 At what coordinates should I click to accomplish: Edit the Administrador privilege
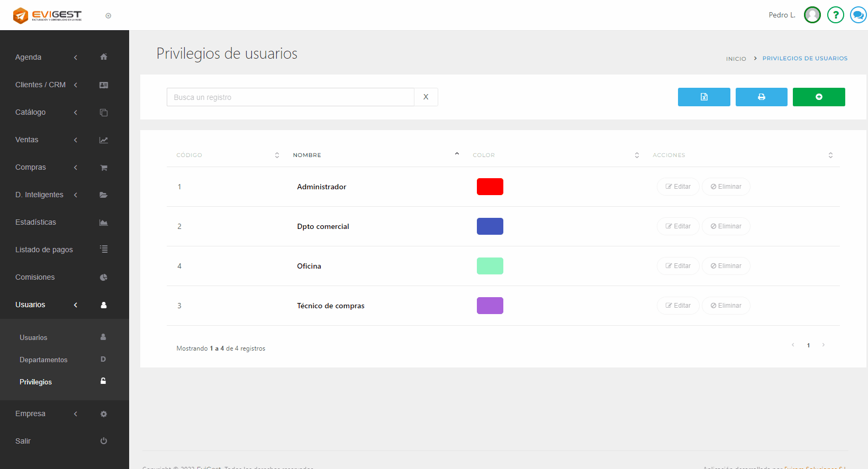coord(678,187)
